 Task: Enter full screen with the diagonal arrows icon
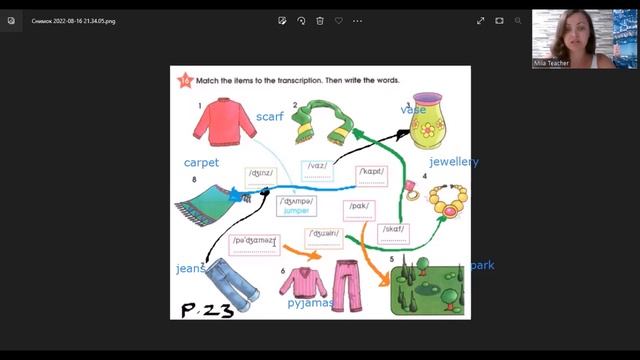[x=480, y=21]
